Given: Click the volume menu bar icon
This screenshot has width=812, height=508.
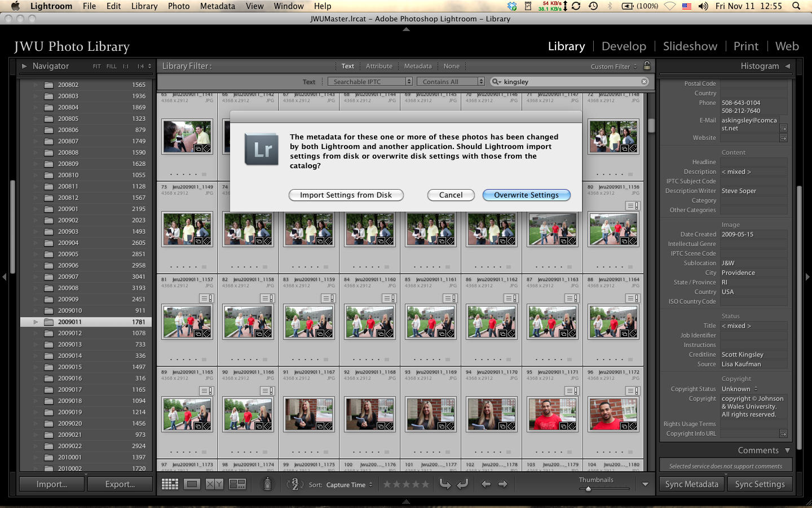Looking at the screenshot, I should [703, 6].
